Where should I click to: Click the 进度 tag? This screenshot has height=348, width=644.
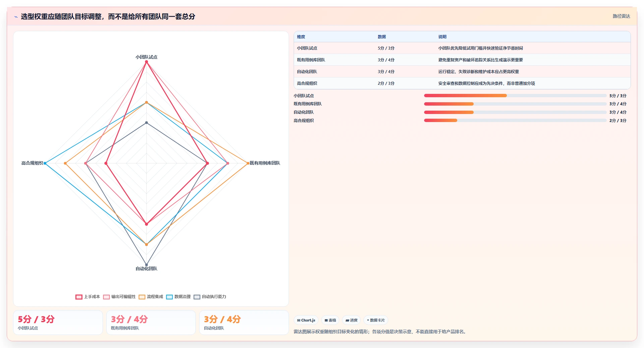coord(351,320)
